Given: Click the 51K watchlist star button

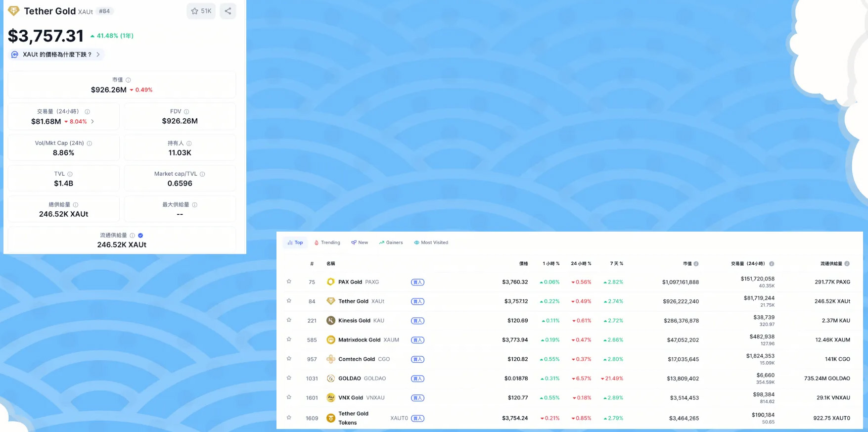Looking at the screenshot, I should tap(201, 11).
